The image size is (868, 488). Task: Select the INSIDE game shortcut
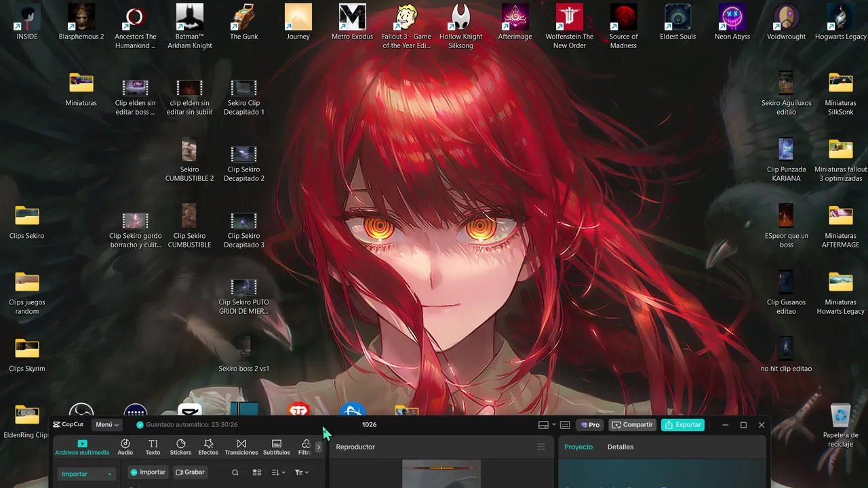27,22
